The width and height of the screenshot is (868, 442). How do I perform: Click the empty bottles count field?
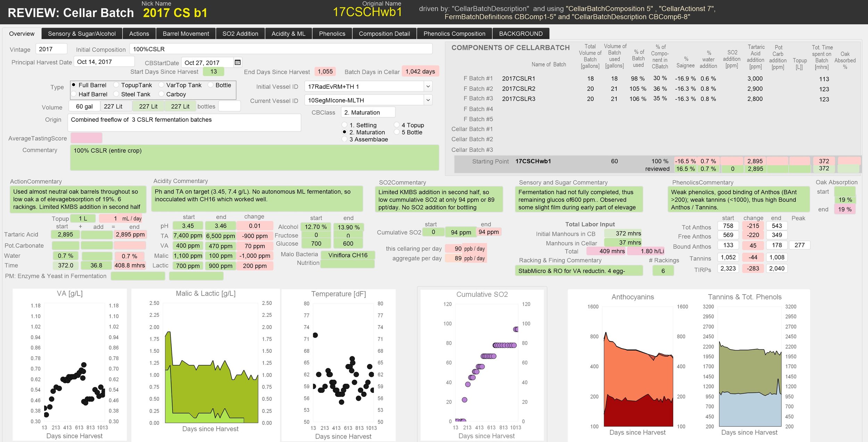(229, 106)
